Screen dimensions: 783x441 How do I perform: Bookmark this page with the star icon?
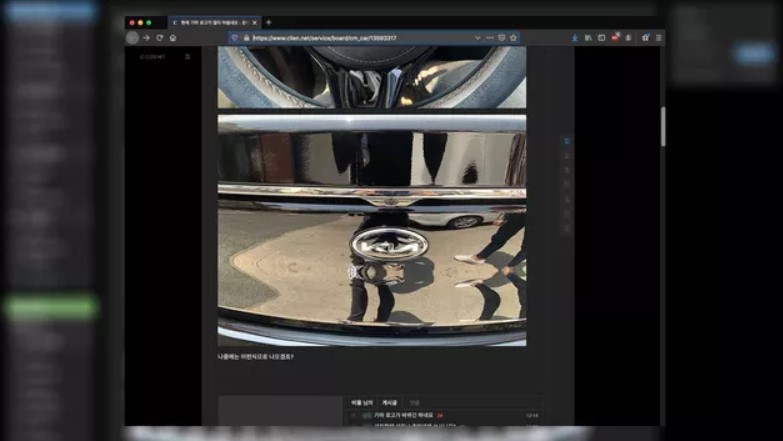(x=514, y=38)
